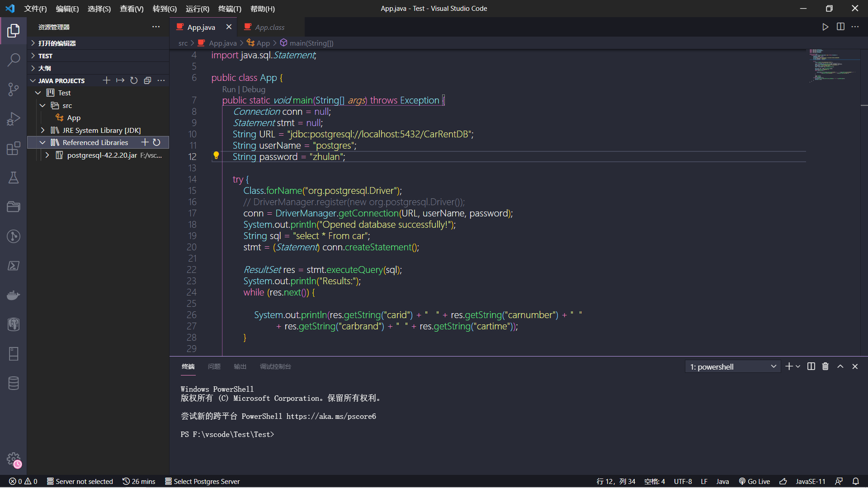Expand the postgresql-42.2.20.jar tree node
The image size is (868, 488).
(x=47, y=155)
